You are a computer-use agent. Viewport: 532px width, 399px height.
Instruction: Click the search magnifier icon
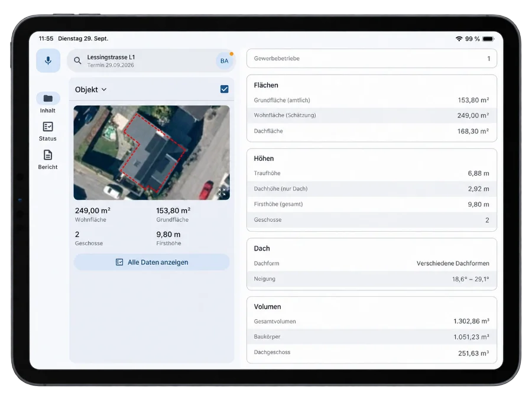[x=77, y=61]
